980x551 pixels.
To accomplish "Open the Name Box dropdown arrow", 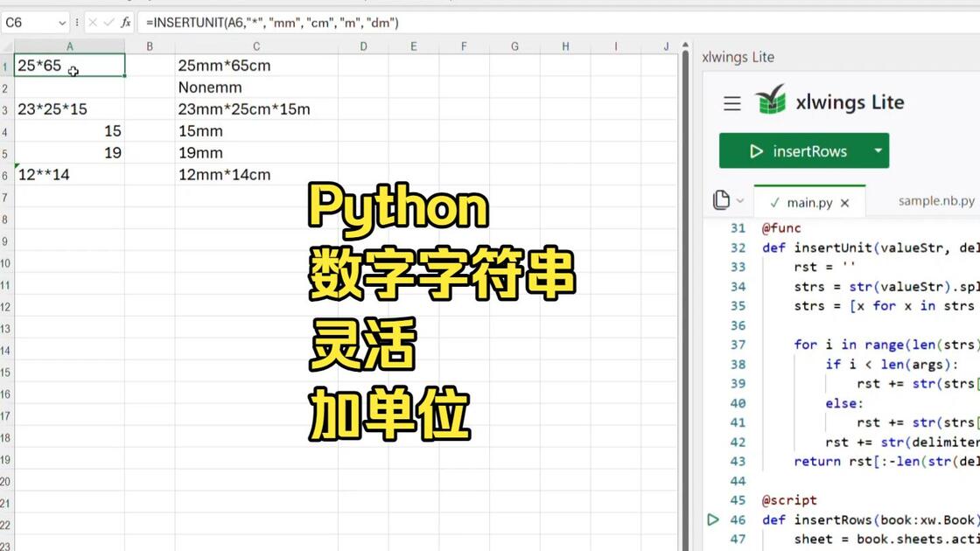I will click(62, 23).
